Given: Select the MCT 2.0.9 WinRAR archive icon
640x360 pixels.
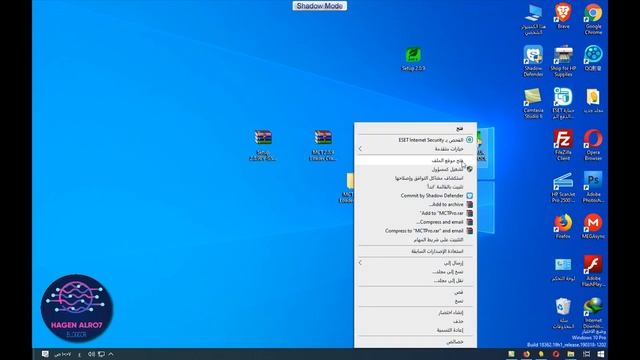Looking at the screenshot, I should tap(323, 145).
